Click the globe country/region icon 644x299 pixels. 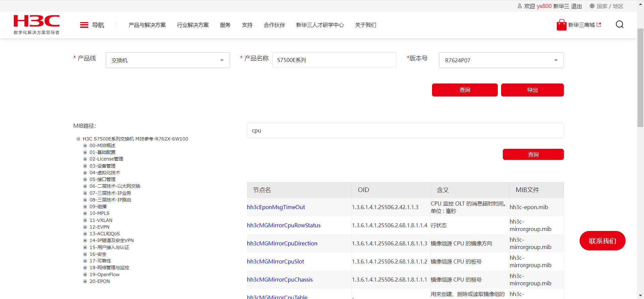tap(592, 6)
